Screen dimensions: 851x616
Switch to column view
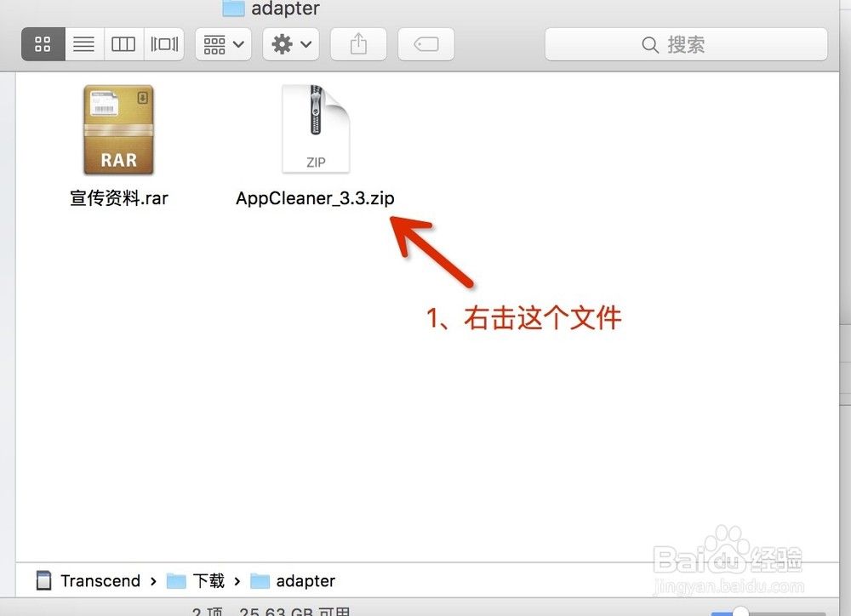pyautogui.click(x=123, y=44)
